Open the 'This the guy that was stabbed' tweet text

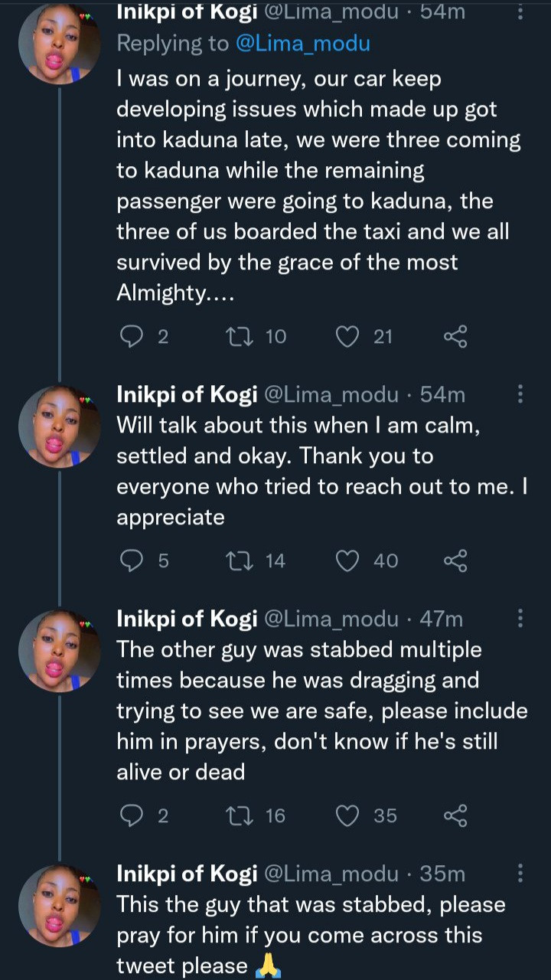310,935
